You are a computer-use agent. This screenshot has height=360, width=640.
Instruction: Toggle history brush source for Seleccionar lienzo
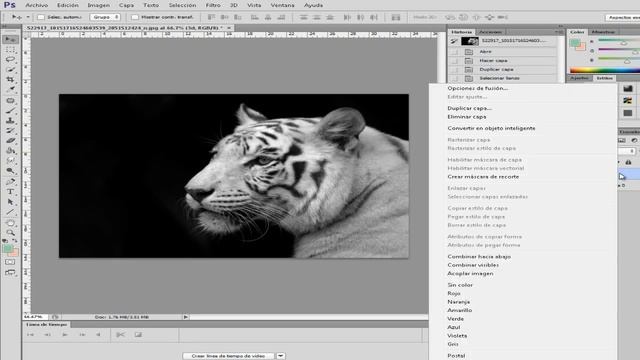point(454,78)
